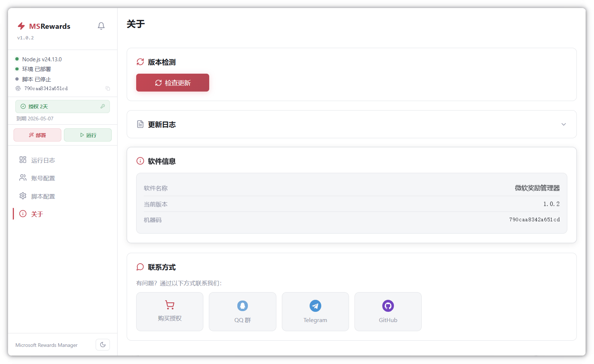
Task: Click the 更新日志 section title
Action: [x=162, y=125]
